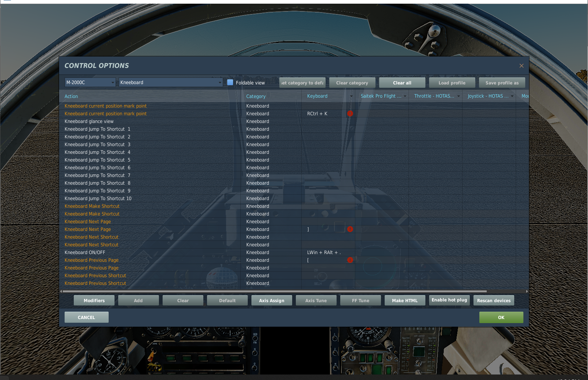Select Kneeboard Jump To Shortcut 9 row
This screenshot has width=588, height=380.
pyautogui.click(x=294, y=191)
